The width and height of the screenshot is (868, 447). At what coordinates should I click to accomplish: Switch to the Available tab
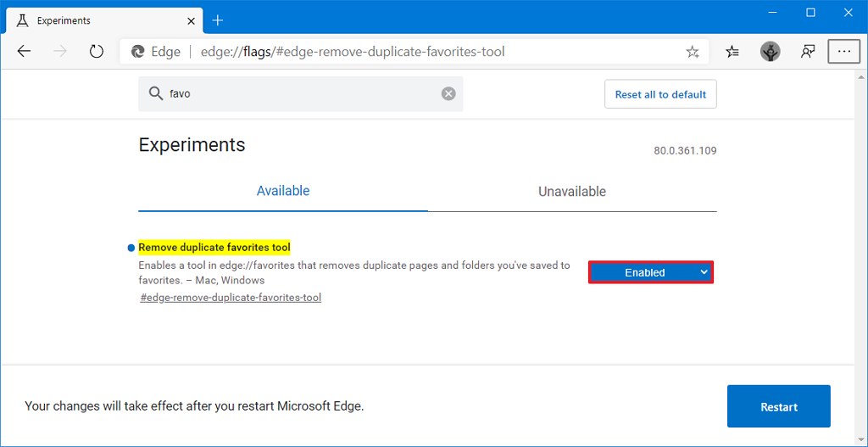tap(283, 191)
